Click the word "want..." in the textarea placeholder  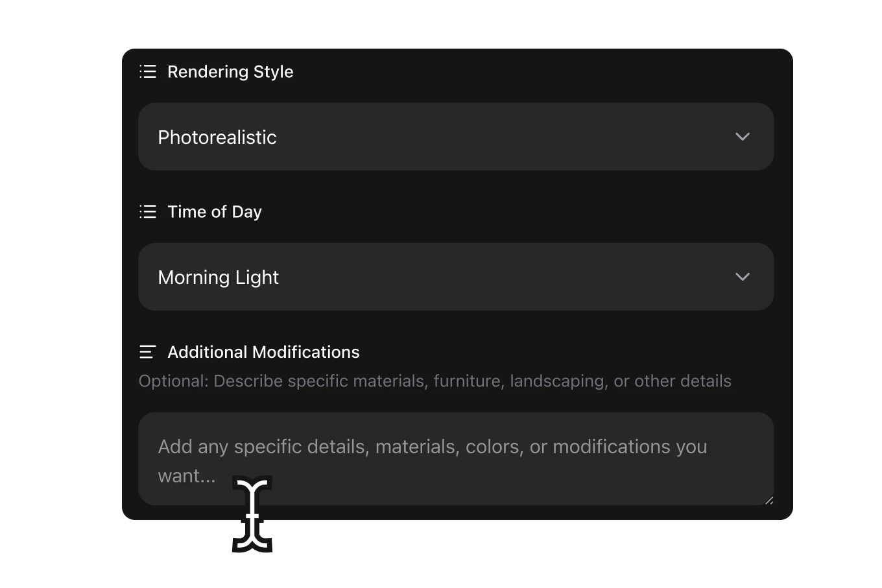(187, 476)
